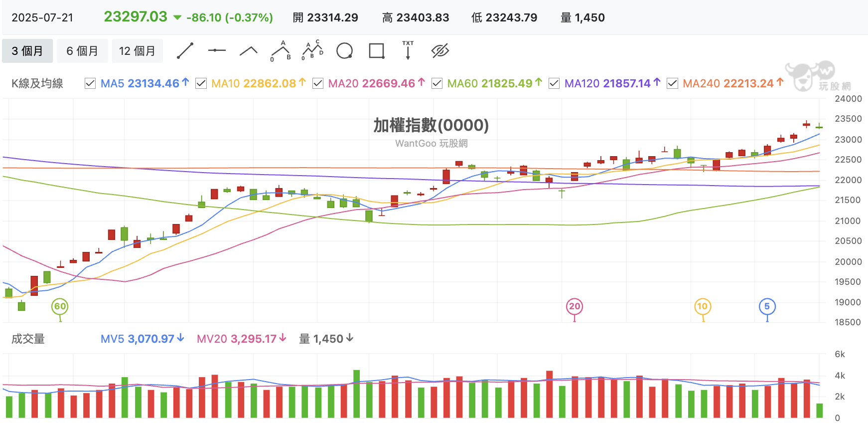The height and width of the screenshot is (426, 868).
Task: Click the MA240 22213.24 label
Action: point(733,83)
